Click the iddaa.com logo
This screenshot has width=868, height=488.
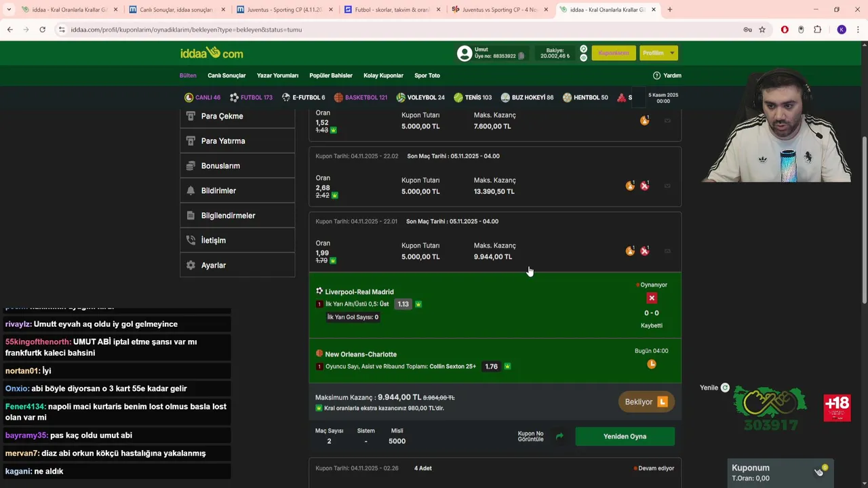point(212,53)
